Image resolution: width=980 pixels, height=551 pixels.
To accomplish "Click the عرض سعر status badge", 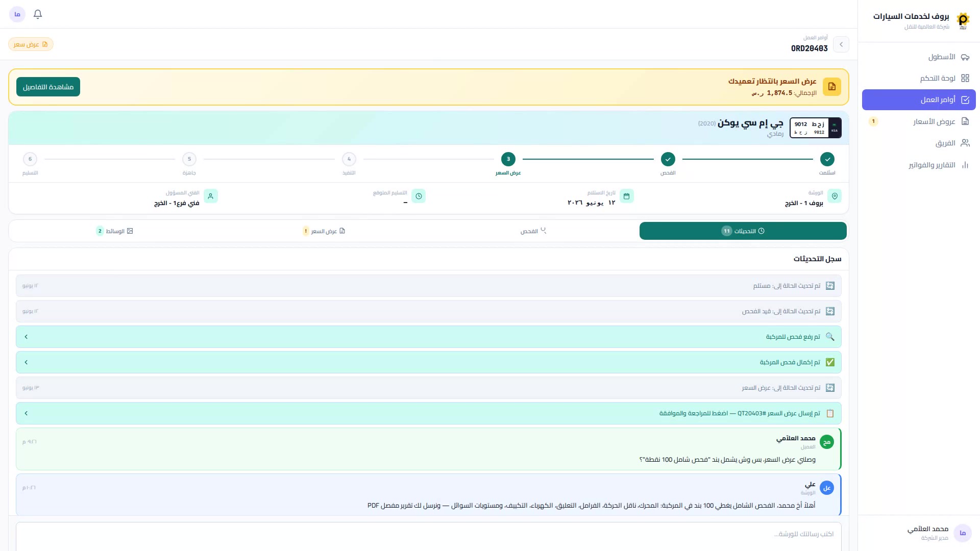I will pos(31,44).
